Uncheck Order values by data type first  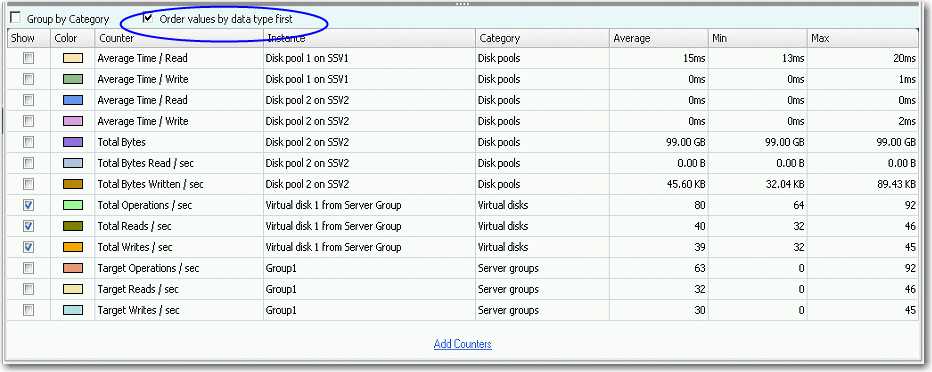click(x=148, y=18)
